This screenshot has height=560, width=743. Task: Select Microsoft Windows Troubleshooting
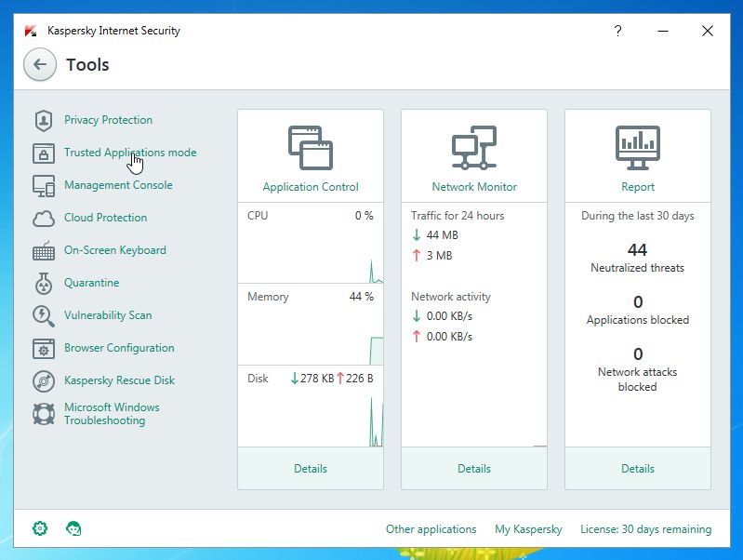[x=112, y=414]
